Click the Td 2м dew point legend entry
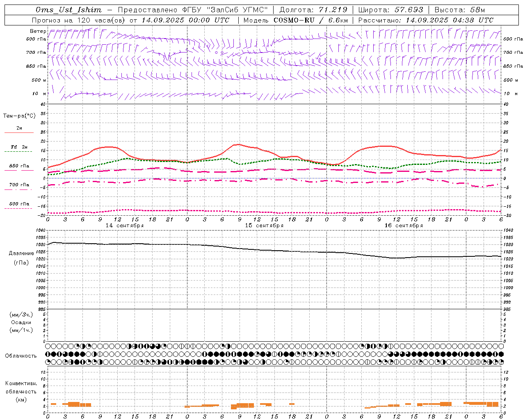The image size is (525, 420). coord(19,147)
